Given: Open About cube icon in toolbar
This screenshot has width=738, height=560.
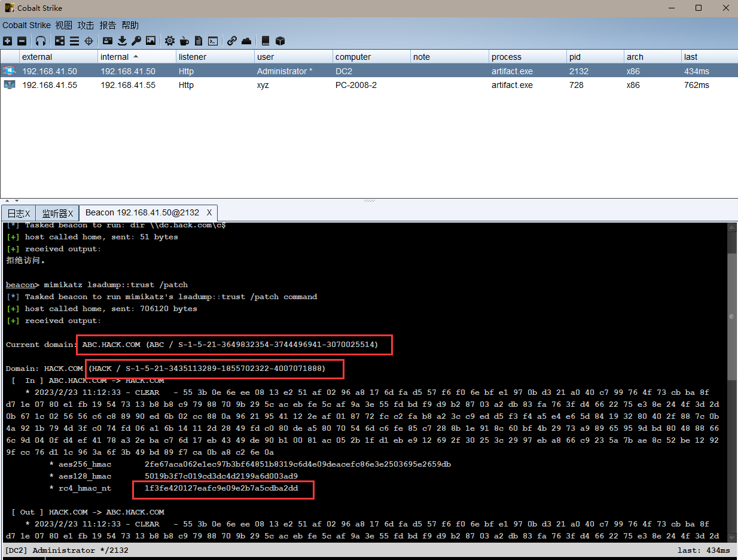Looking at the screenshot, I should coord(280,41).
